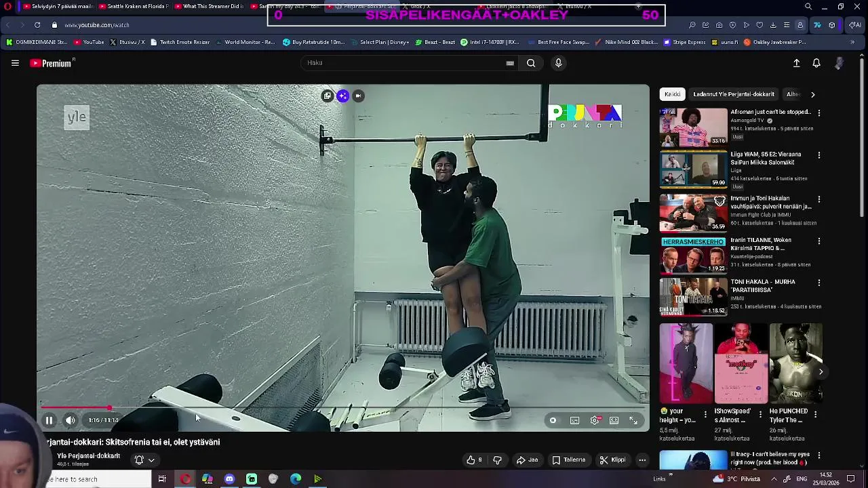Switch to Selviydyin 7 päivää browser tab
The image size is (868, 488).
(x=58, y=7)
